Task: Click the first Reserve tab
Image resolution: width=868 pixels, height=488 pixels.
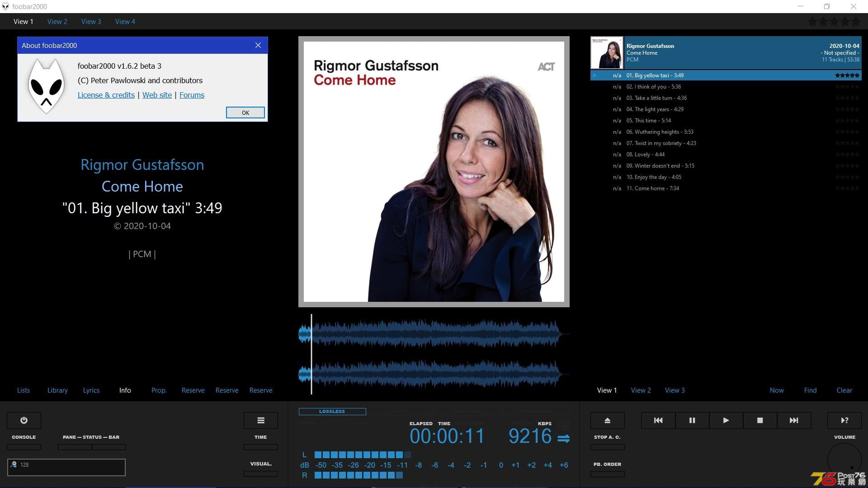Action: [193, 390]
